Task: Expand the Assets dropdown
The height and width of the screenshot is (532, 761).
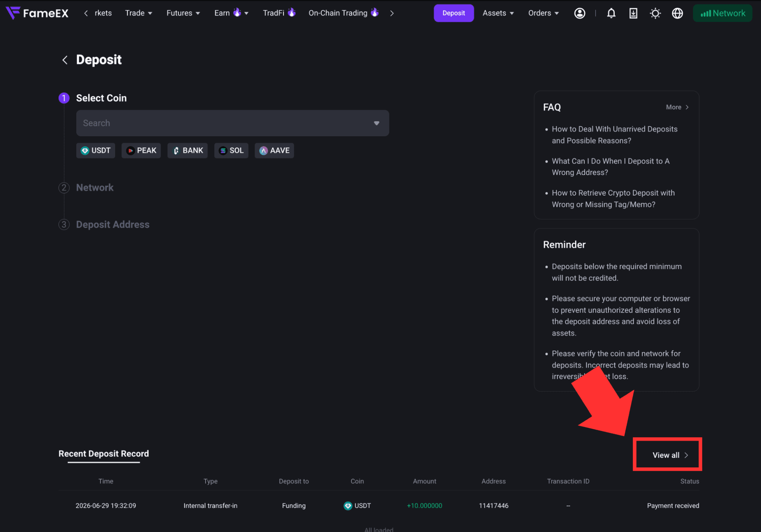Action: [498, 13]
